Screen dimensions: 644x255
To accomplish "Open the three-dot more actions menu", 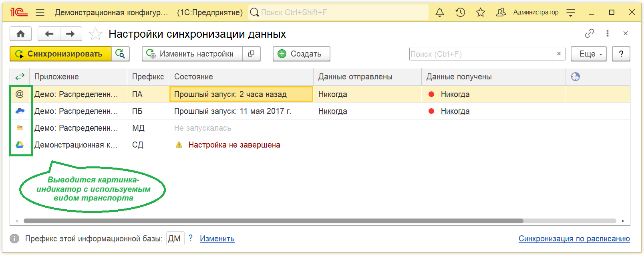I will (x=608, y=33).
